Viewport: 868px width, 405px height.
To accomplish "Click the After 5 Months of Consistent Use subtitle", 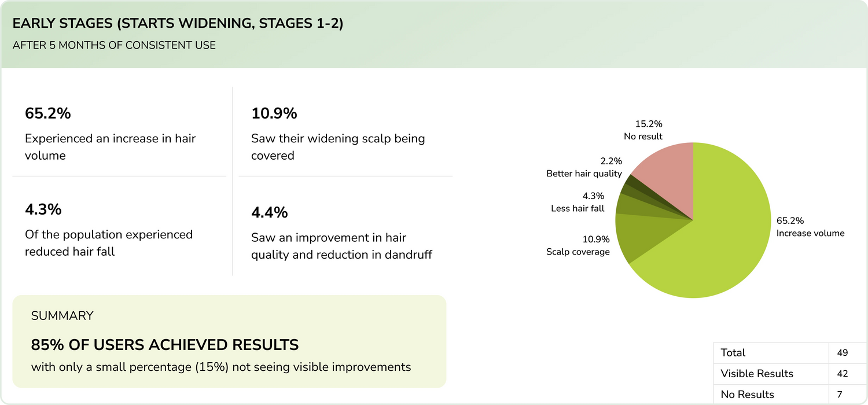I will pos(114,45).
